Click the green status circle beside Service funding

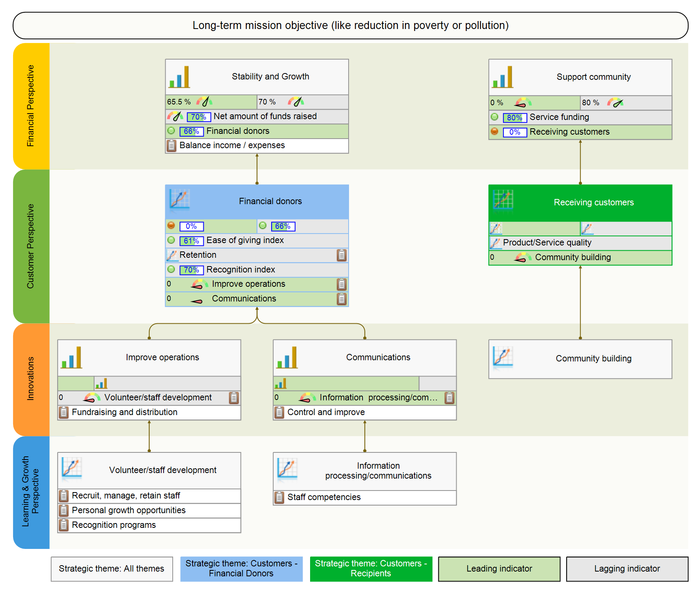click(x=494, y=117)
